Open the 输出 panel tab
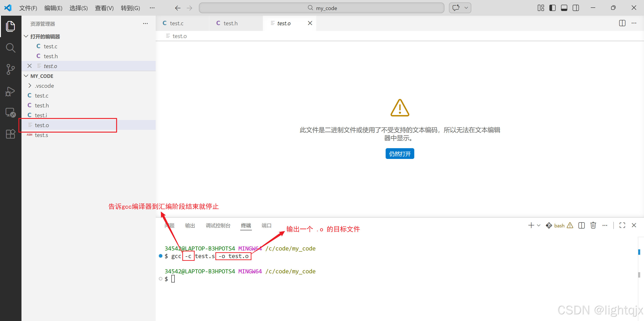 point(190,225)
